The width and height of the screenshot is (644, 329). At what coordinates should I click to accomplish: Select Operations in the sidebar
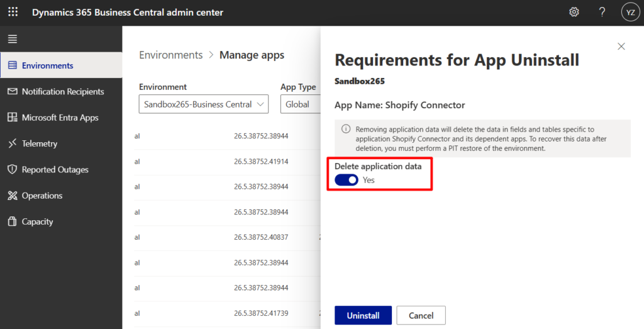(x=42, y=196)
